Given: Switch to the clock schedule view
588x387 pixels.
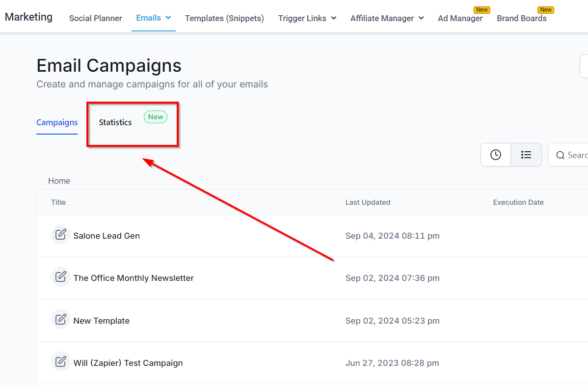Looking at the screenshot, I should [x=496, y=155].
